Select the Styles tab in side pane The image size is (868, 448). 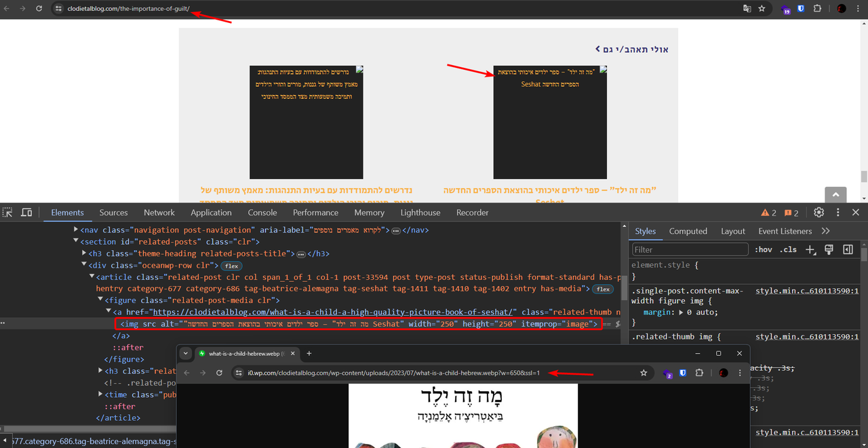pos(646,231)
